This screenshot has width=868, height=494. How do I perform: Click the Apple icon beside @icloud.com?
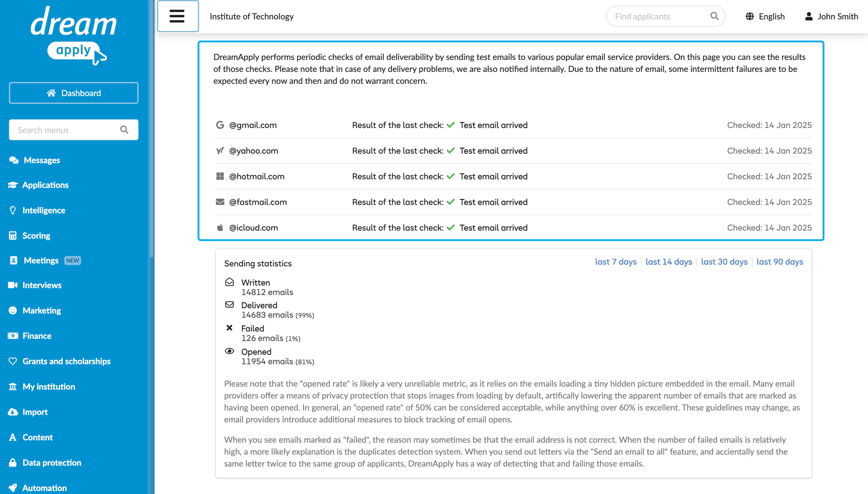point(220,227)
